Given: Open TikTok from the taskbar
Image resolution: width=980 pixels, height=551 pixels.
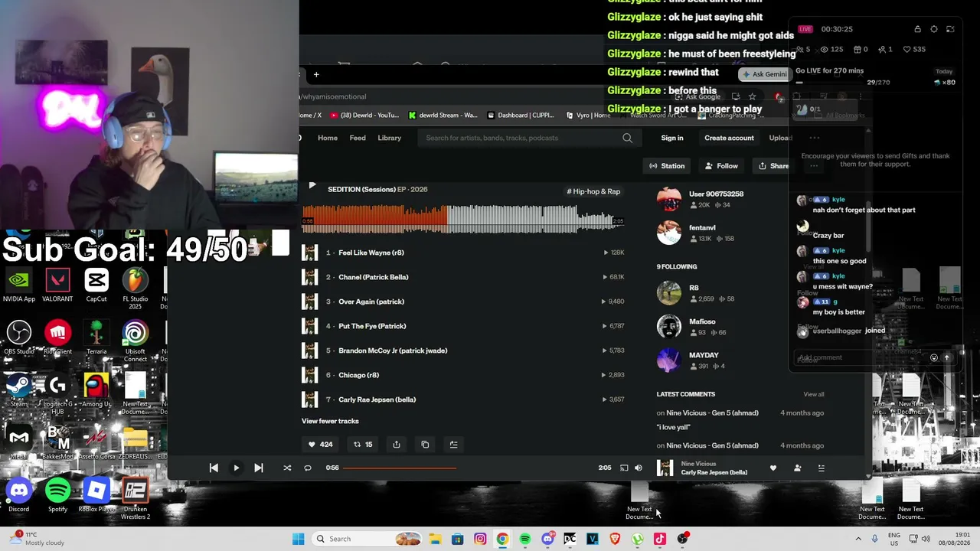Looking at the screenshot, I should point(660,539).
